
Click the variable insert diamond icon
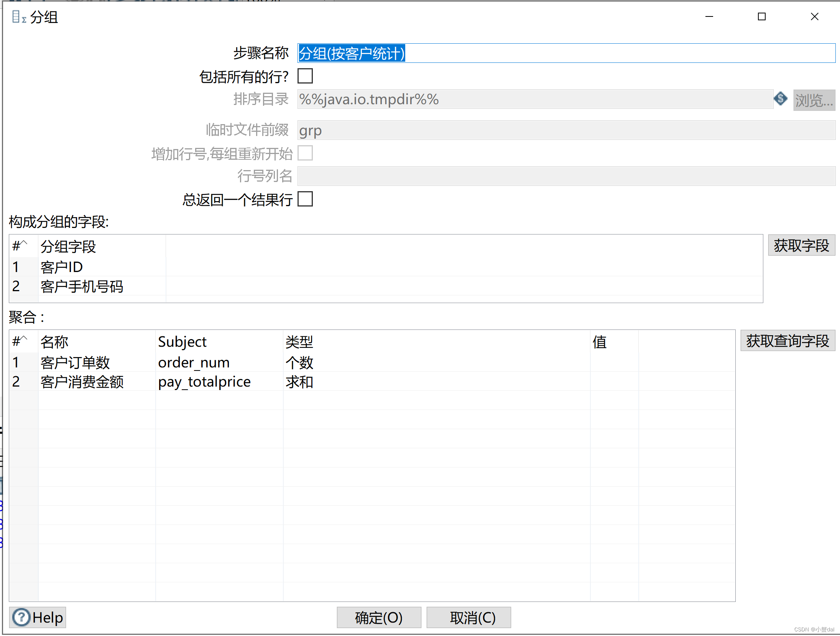780,99
